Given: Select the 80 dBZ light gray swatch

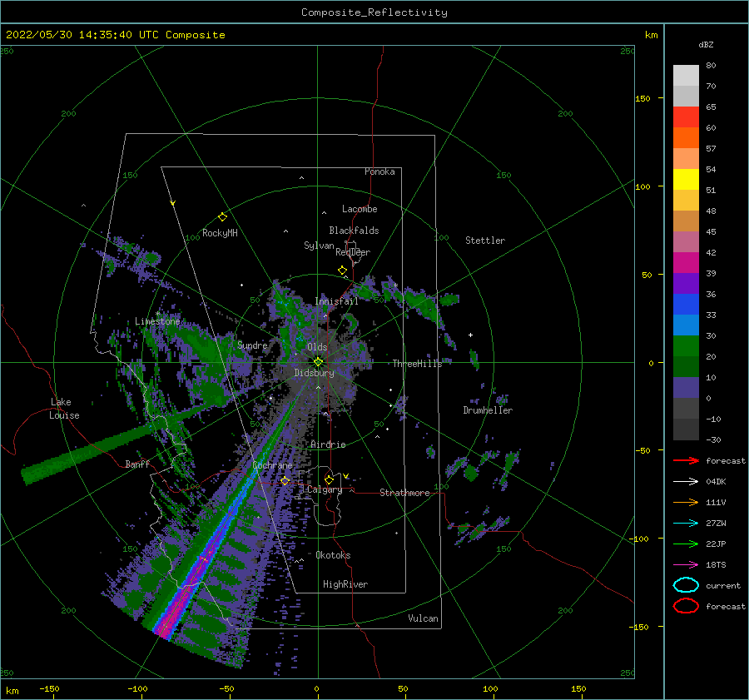Looking at the screenshot, I should (686, 75).
